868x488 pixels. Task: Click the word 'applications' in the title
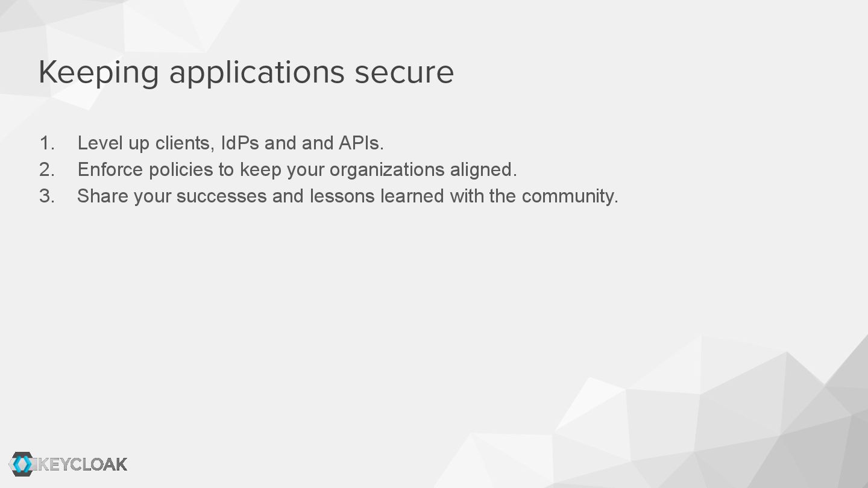[256, 72]
